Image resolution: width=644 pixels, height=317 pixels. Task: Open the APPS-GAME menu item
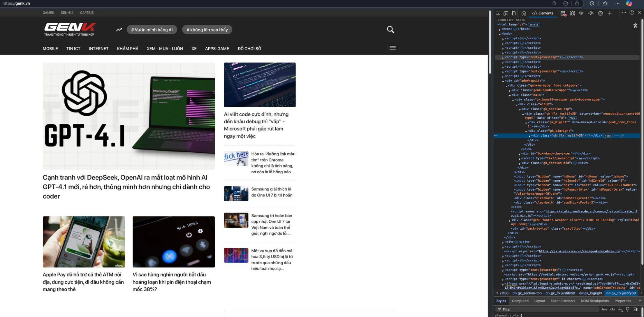pos(217,49)
